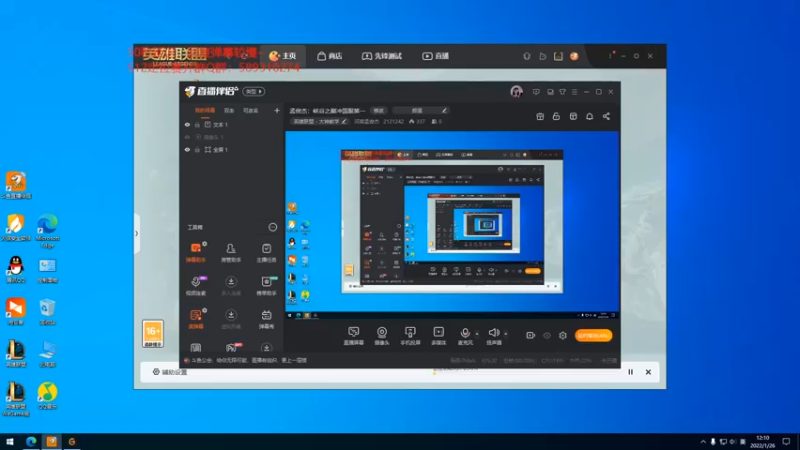Open the 主播任务 streamer tasks tool

(266, 252)
